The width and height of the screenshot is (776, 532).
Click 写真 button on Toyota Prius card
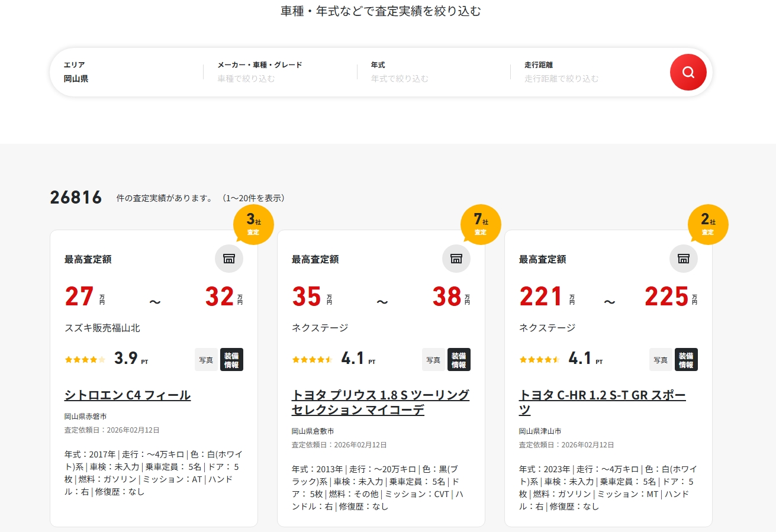433,360
